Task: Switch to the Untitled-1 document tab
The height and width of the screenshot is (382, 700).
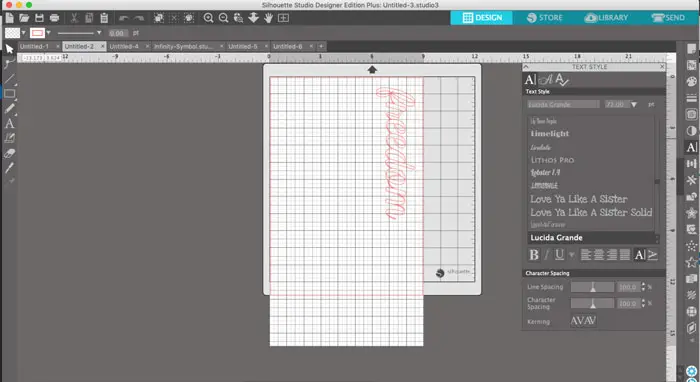Action: pos(34,46)
